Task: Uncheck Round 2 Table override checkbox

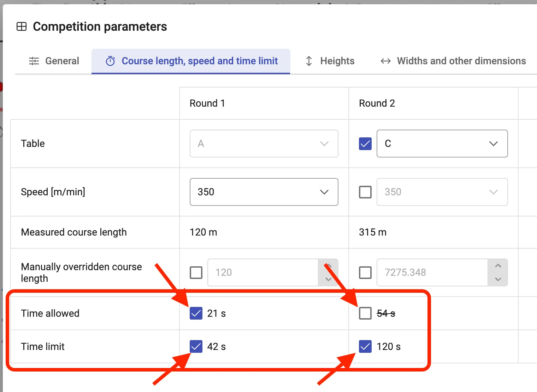Action: [365, 144]
